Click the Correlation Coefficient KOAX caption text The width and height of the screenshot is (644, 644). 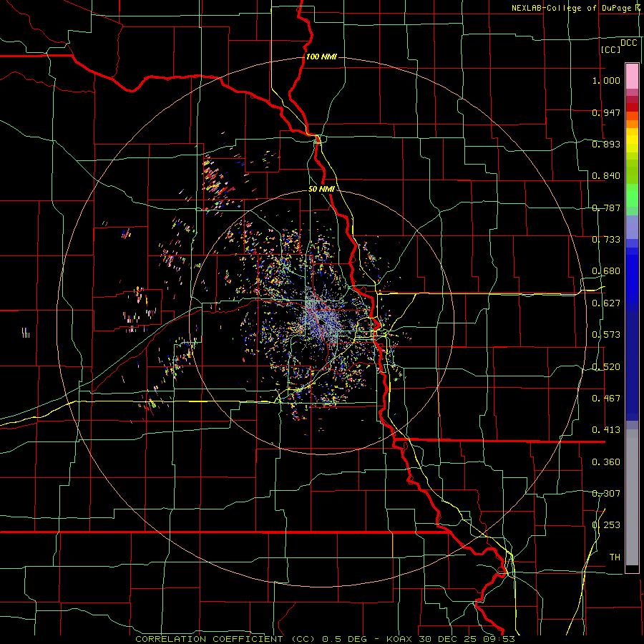[x=325, y=639]
